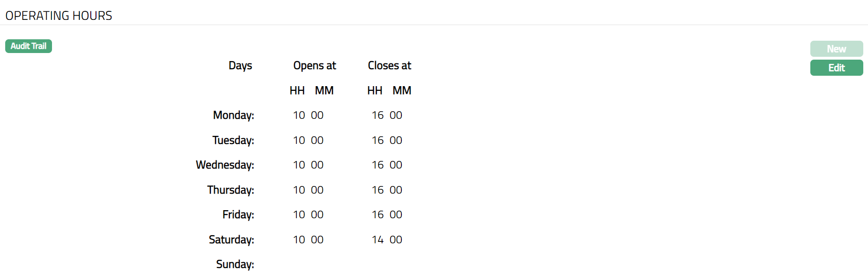Click Monday's opening hour value 10
This screenshot has height=275, width=868.
coord(299,115)
